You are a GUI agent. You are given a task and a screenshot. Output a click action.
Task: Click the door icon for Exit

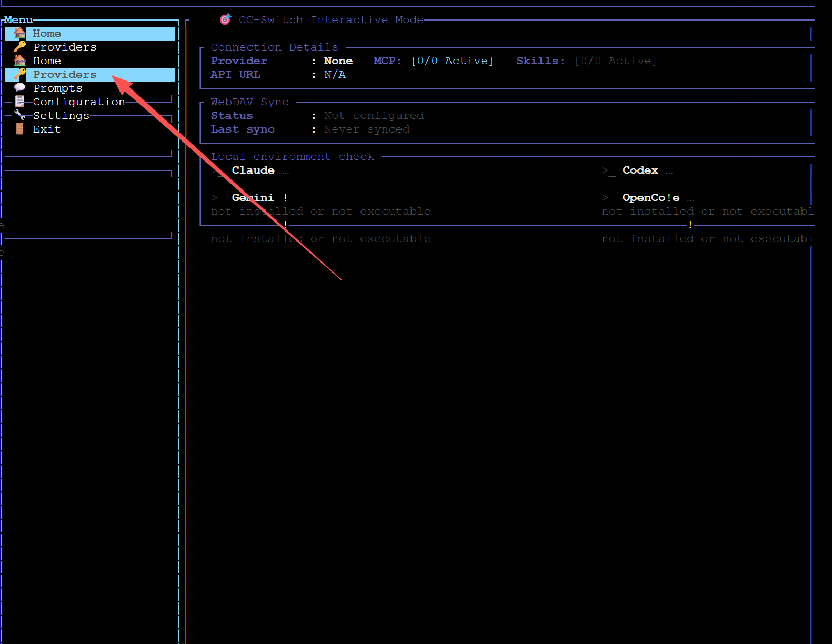click(x=20, y=129)
